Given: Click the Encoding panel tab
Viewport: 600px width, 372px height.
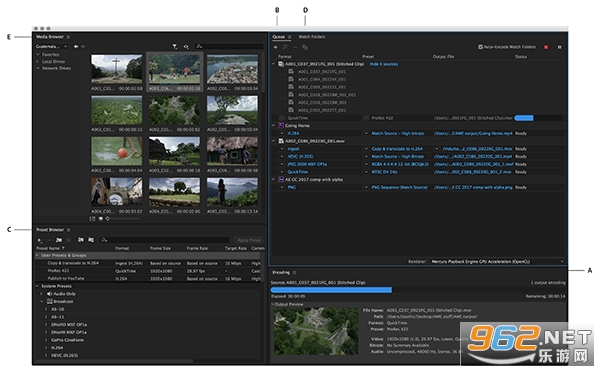Looking at the screenshot, I should click(x=281, y=272).
